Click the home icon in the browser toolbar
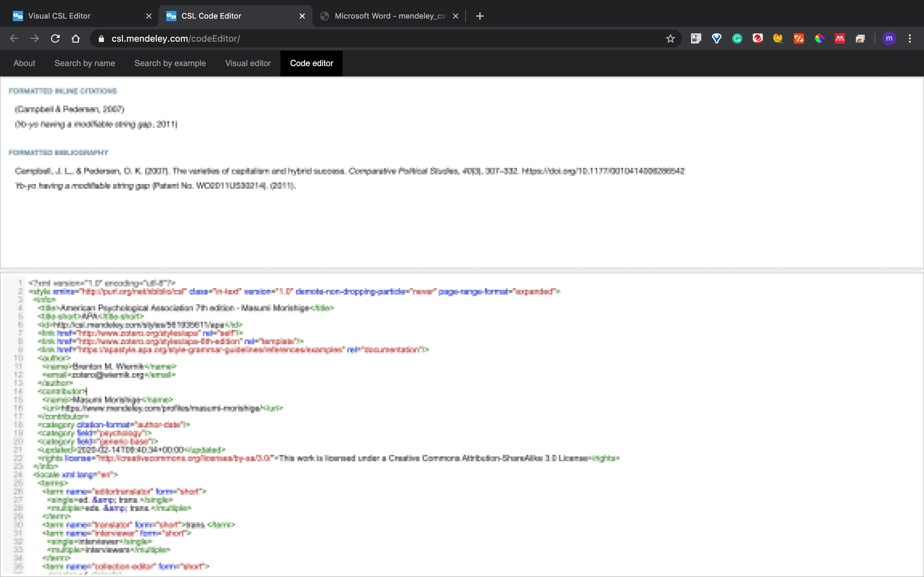Viewport: 924px width, 577px height. [x=75, y=38]
